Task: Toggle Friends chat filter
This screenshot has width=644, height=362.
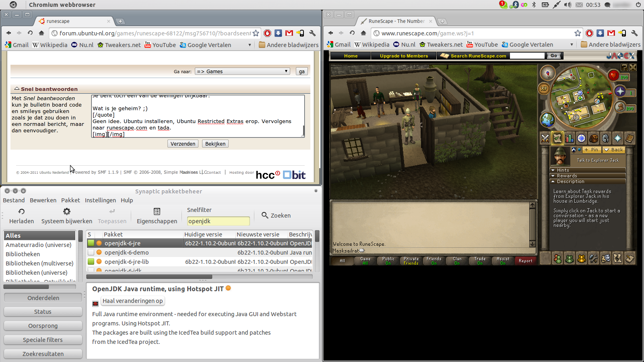Action: pos(434,261)
